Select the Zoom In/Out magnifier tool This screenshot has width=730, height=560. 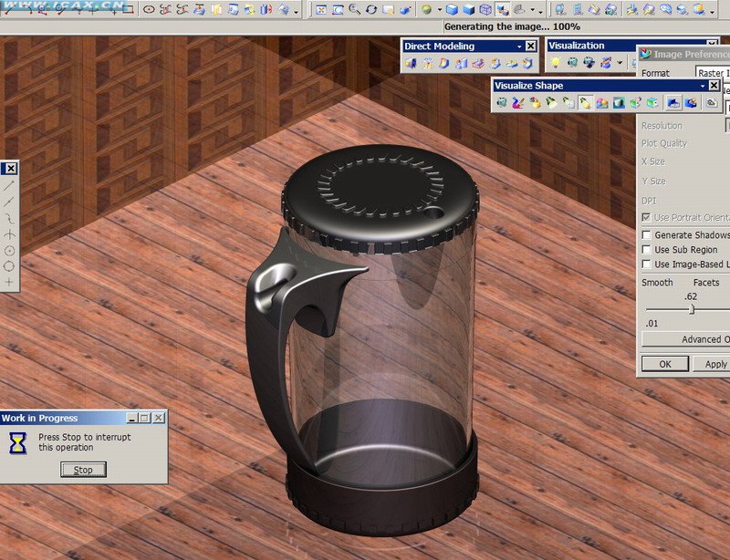[354, 9]
